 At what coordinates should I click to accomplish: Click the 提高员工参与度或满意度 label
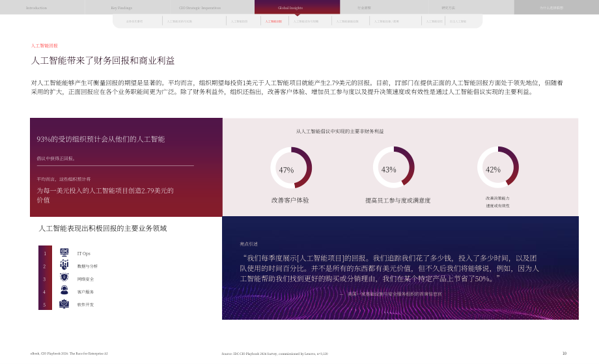[x=398, y=201]
